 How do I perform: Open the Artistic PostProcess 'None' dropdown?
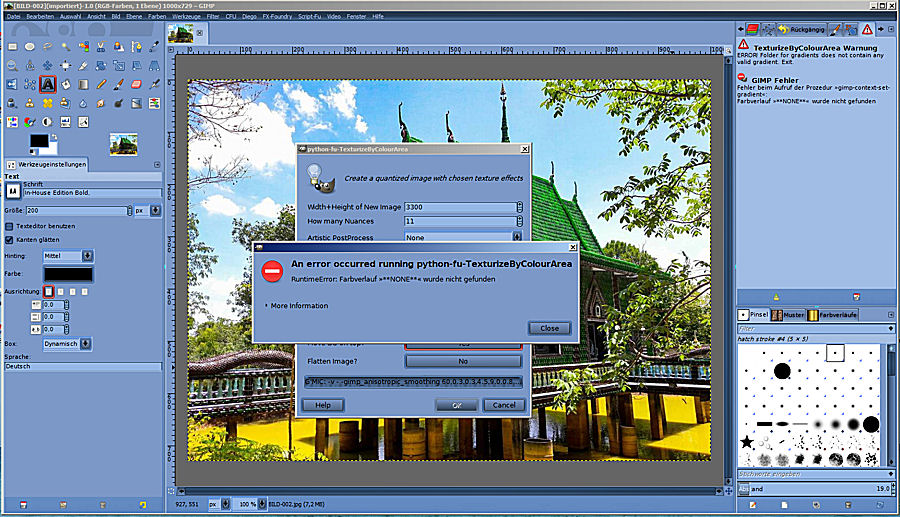pos(463,237)
